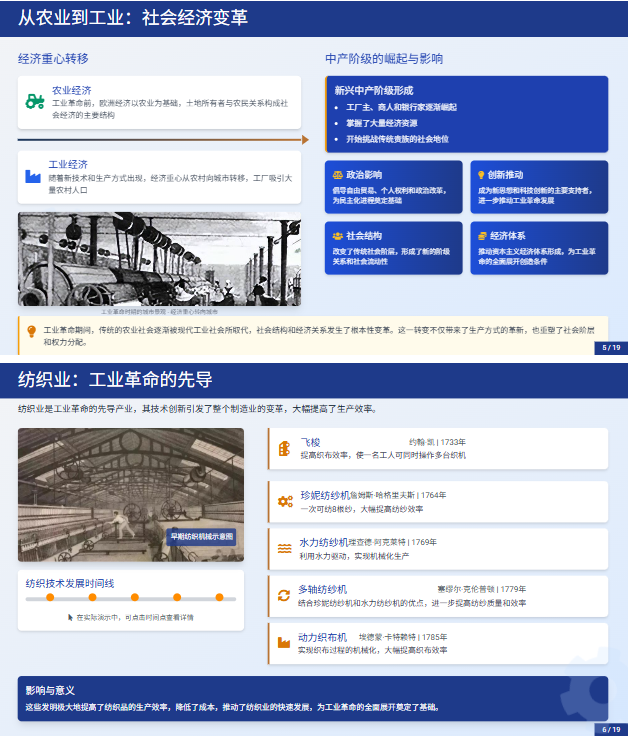This screenshot has height=736, width=629.
Task: Click the blue factory icon beside 工业经济
Action: pos(33,176)
